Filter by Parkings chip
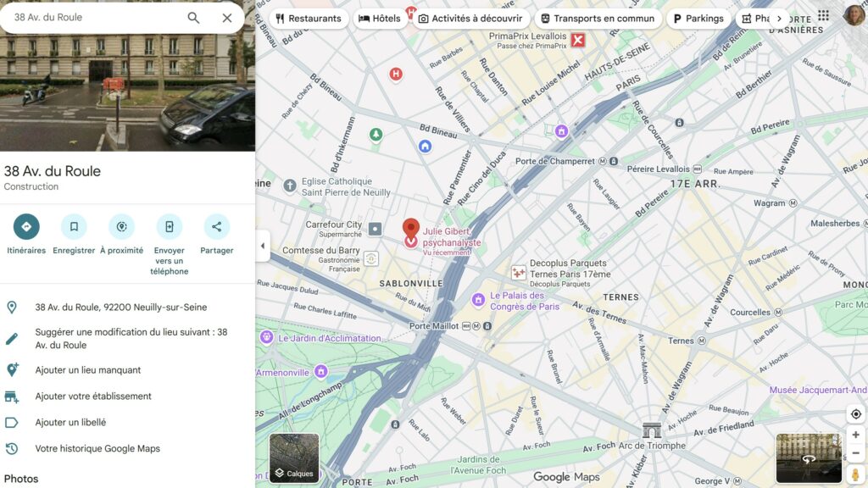This screenshot has width=868, height=488. (x=698, y=19)
